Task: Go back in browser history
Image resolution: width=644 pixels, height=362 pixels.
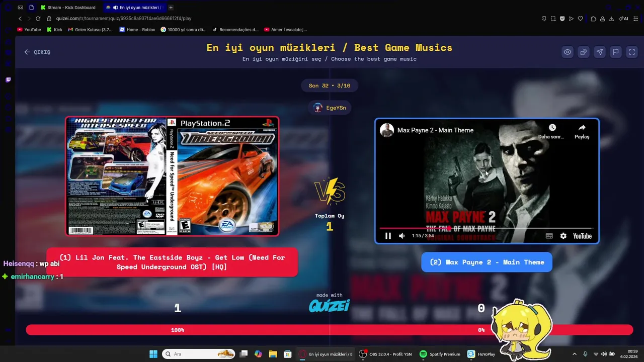Action: [x=20, y=19]
